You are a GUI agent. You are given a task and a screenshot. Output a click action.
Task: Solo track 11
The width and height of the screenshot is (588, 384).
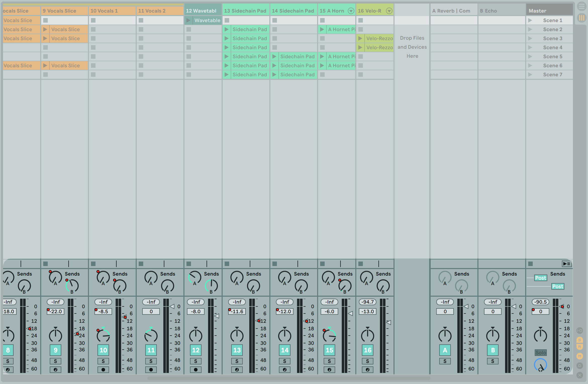151,361
